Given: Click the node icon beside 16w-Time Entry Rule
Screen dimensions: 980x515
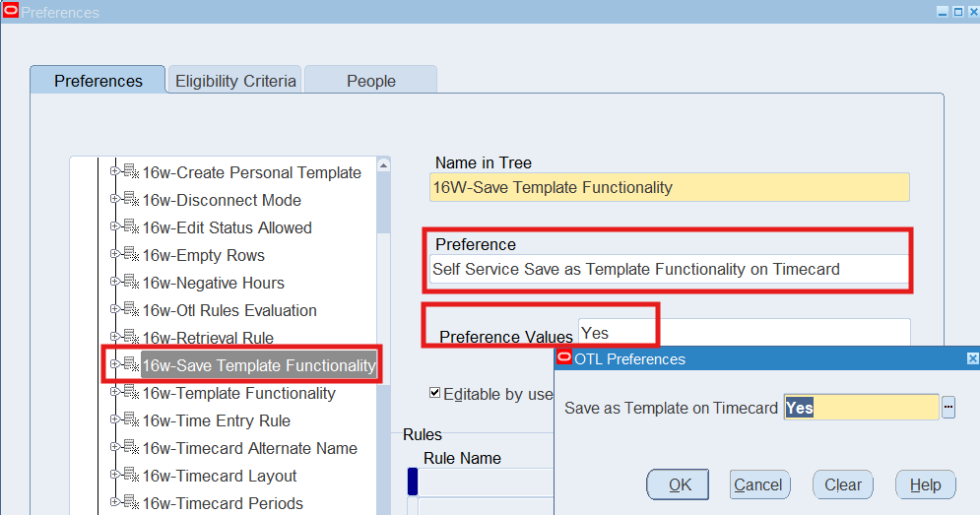Looking at the screenshot, I should click(x=130, y=420).
